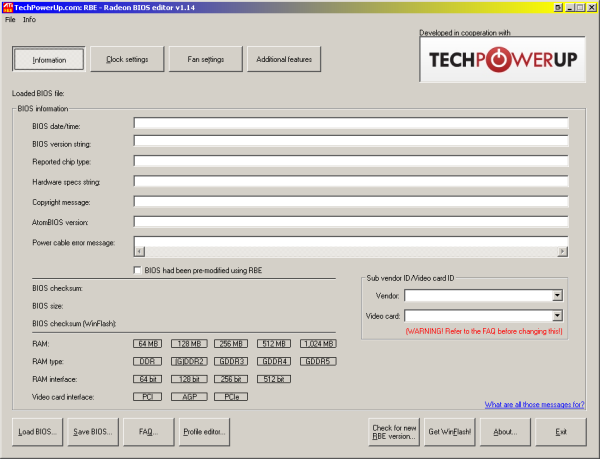Click the Load BIOS... button
This screenshot has width=600, height=459.
coord(38,432)
